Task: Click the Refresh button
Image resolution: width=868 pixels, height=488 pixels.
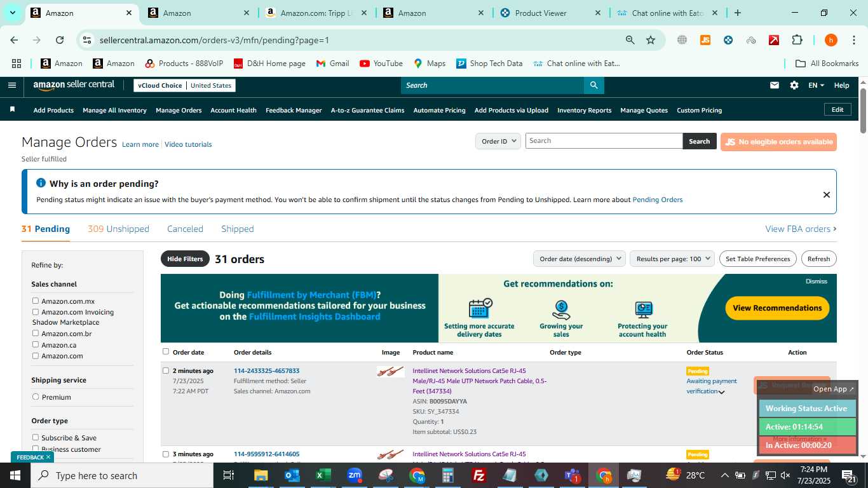Action: [818, 259]
